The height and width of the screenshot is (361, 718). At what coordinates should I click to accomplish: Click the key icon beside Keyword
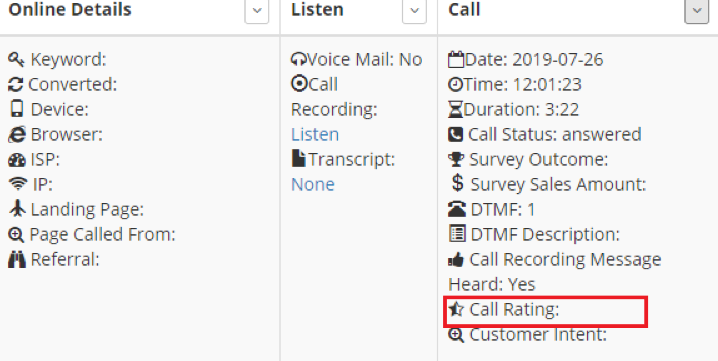16,60
